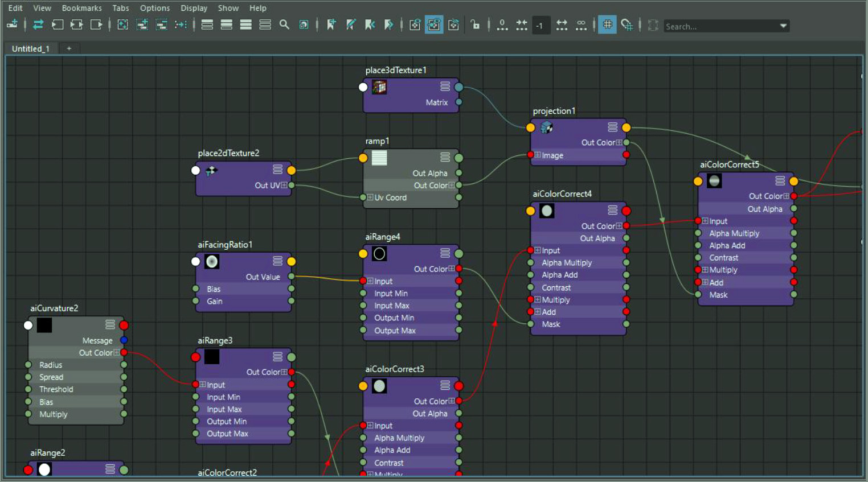Click the zero traversal depth icon
Viewport: 868px width, 482px height.
coord(502,24)
